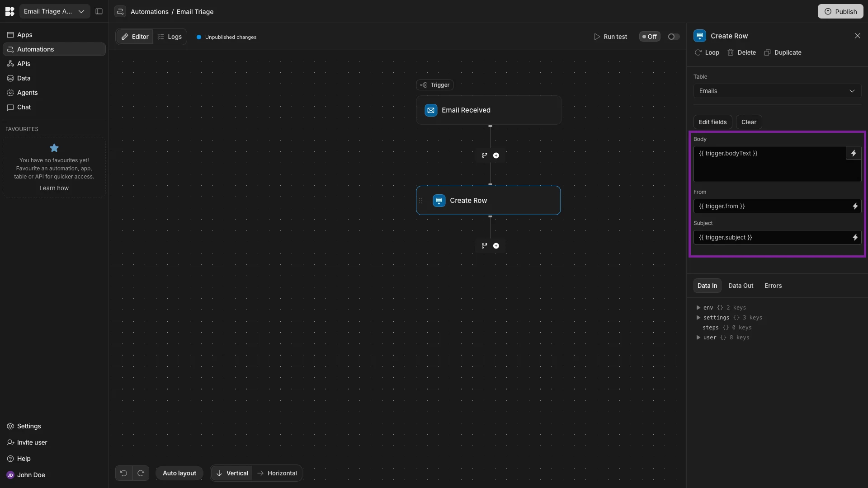Click the branch icon below Email Received
This screenshot has height=488, width=868.
484,155
